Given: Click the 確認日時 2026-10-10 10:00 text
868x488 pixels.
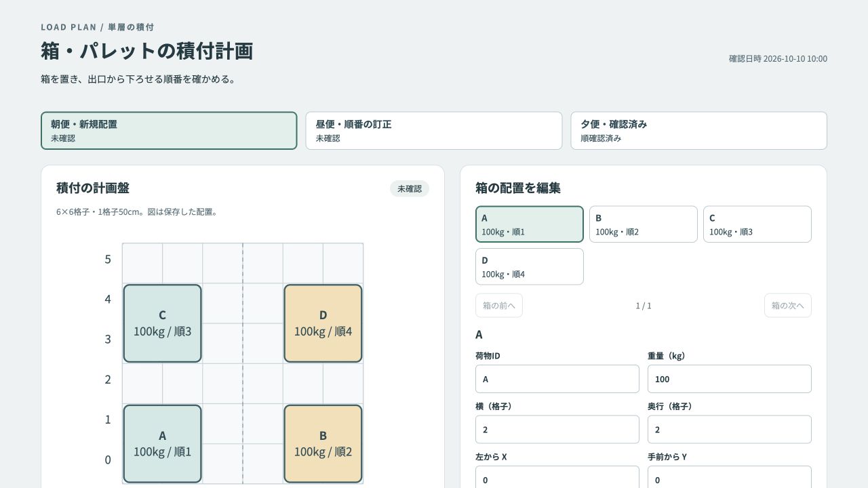Looking at the screenshot, I should [x=778, y=59].
